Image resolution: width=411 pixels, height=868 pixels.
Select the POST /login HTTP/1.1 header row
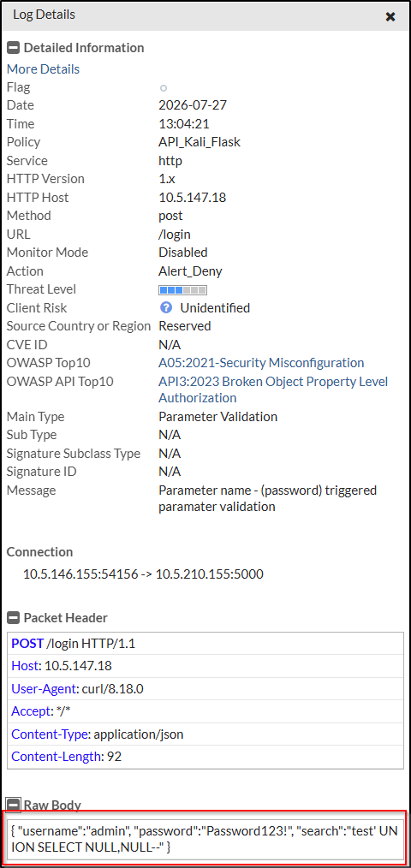click(205, 644)
